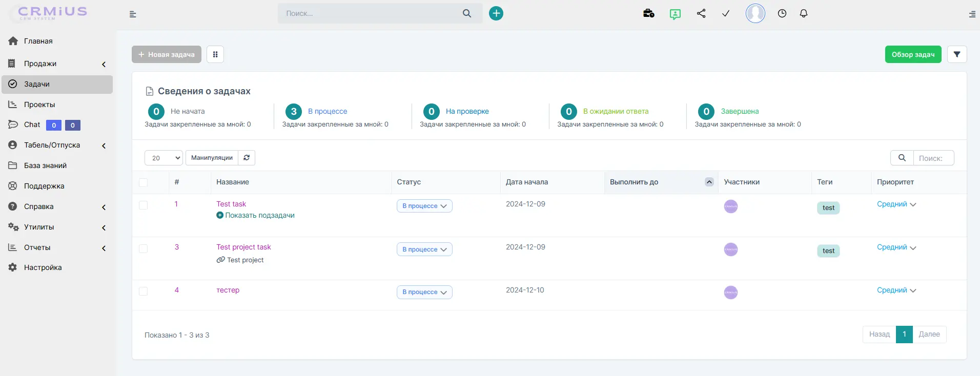Open priority dropdown for Test project task

click(896, 247)
